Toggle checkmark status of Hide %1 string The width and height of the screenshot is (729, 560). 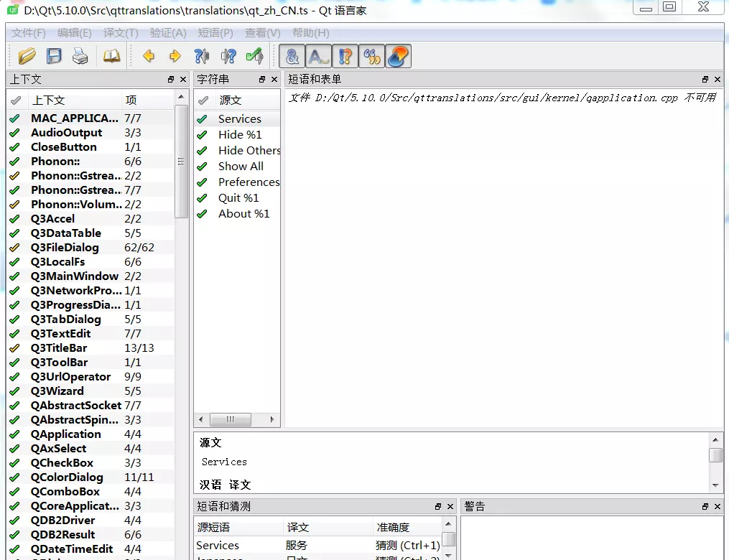point(202,135)
